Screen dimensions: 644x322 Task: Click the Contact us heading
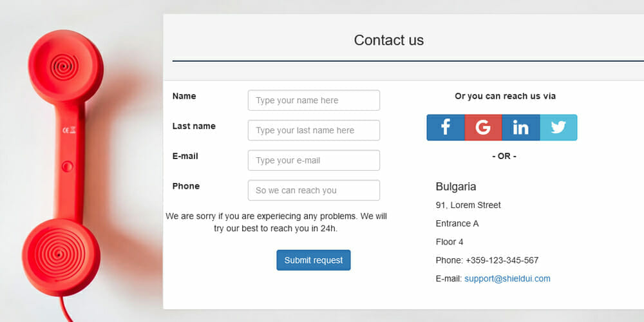coord(388,40)
